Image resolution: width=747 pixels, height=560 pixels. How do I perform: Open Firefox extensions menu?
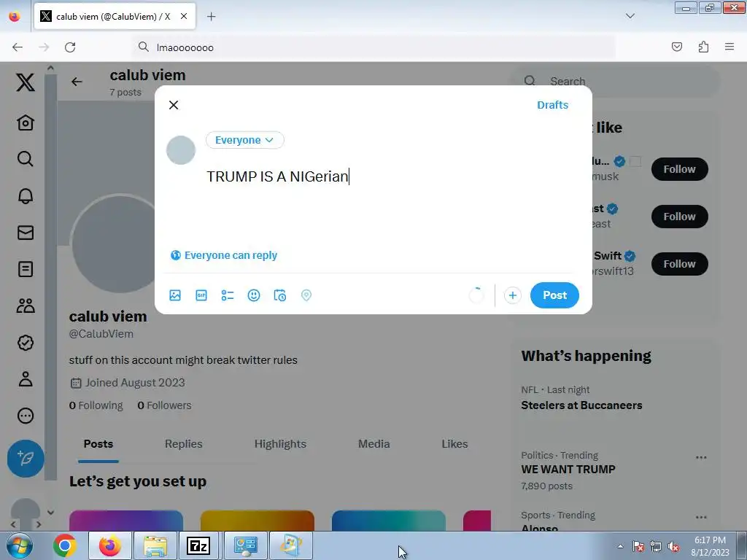(x=703, y=47)
